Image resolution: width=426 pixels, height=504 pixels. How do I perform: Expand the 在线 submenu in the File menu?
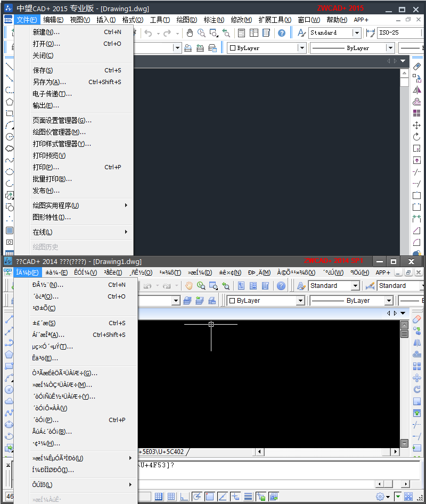click(x=81, y=232)
